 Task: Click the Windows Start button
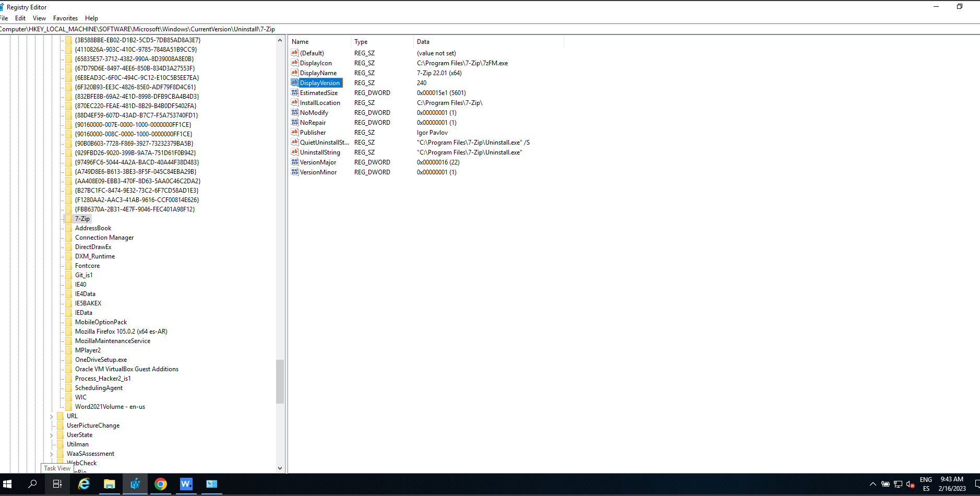[8, 484]
